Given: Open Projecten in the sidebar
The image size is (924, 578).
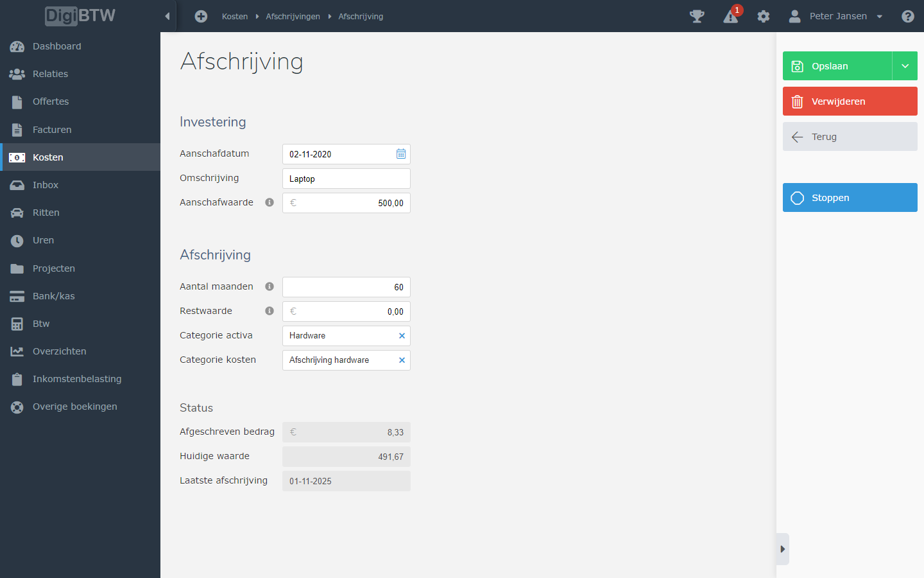Looking at the screenshot, I should coord(80,268).
